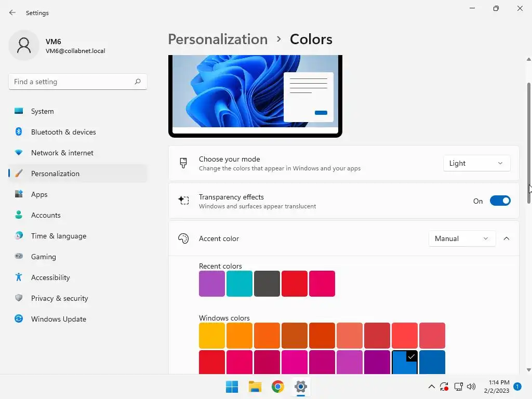
Task: Pick the teal recent color
Action: (239, 284)
